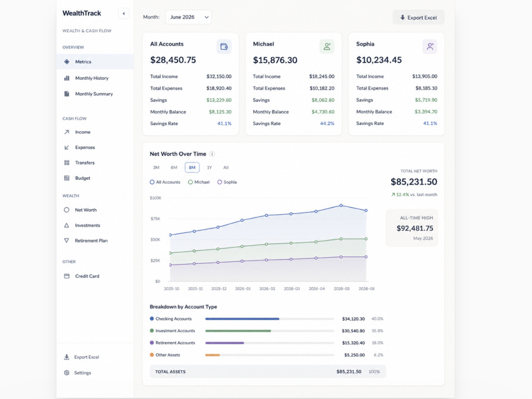Click Checking Accounts blue progress bar

tap(242, 319)
